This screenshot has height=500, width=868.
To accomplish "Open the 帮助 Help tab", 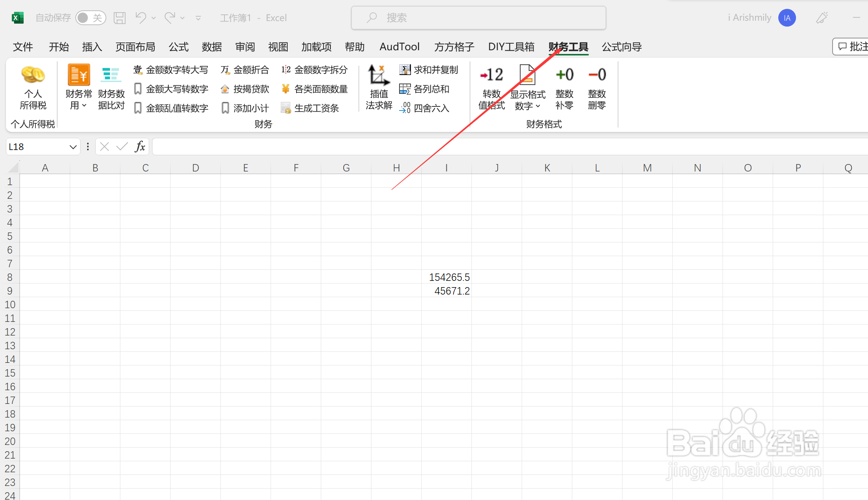I will click(x=354, y=47).
